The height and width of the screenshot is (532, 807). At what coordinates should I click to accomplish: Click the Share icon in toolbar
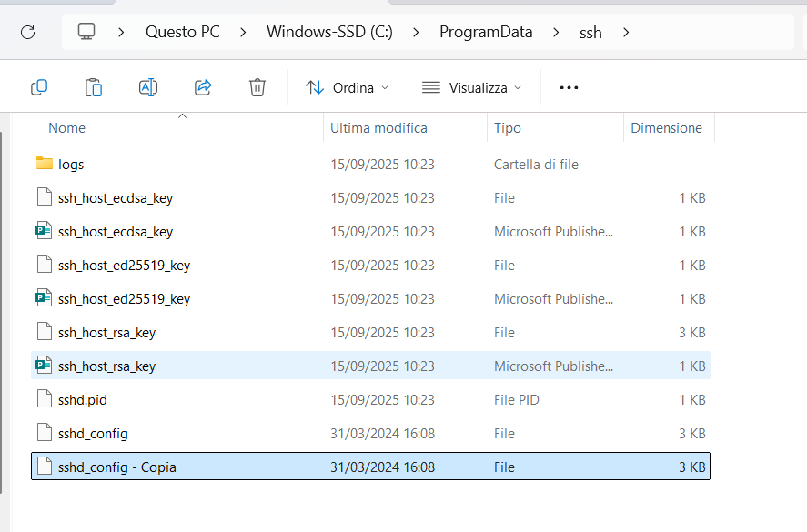[203, 87]
